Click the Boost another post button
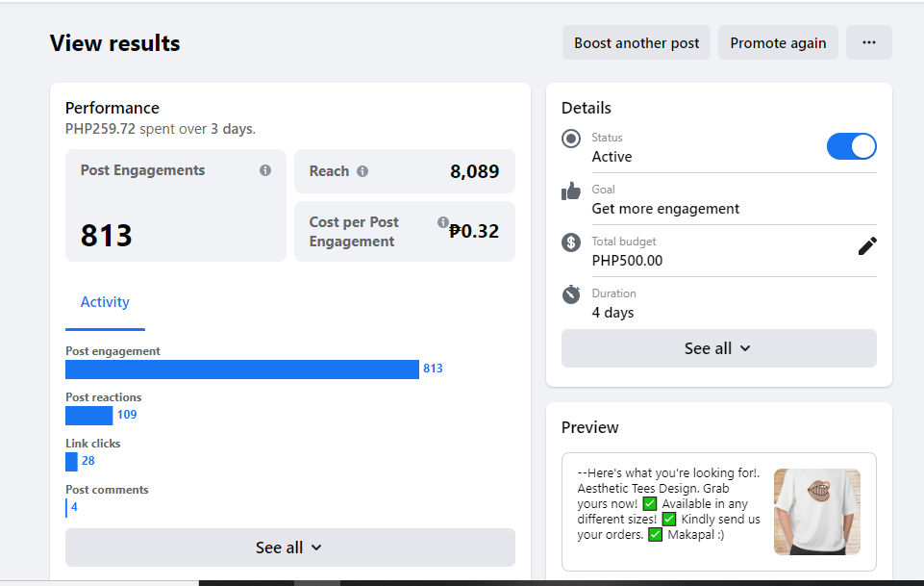This screenshot has height=586, width=924. tap(637, 42)
